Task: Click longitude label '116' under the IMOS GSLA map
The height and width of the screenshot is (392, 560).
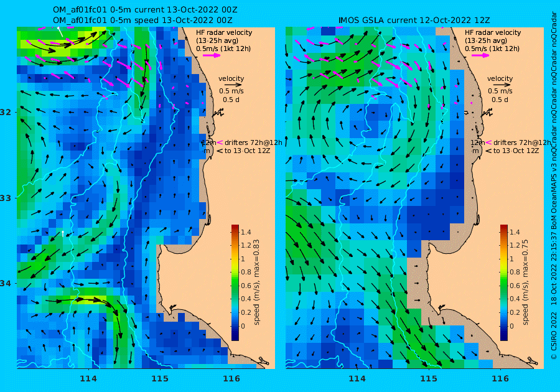Action: 500,378
